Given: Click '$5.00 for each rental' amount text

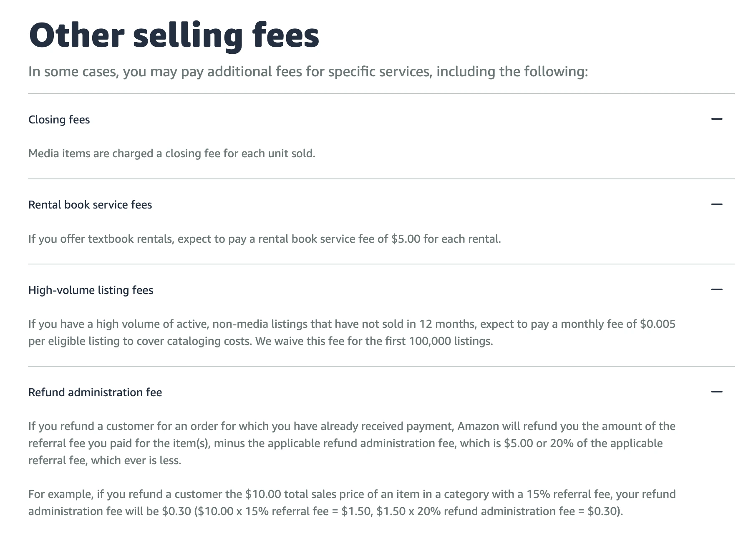Looking at the screenshot, I should (x=446, y=239).
